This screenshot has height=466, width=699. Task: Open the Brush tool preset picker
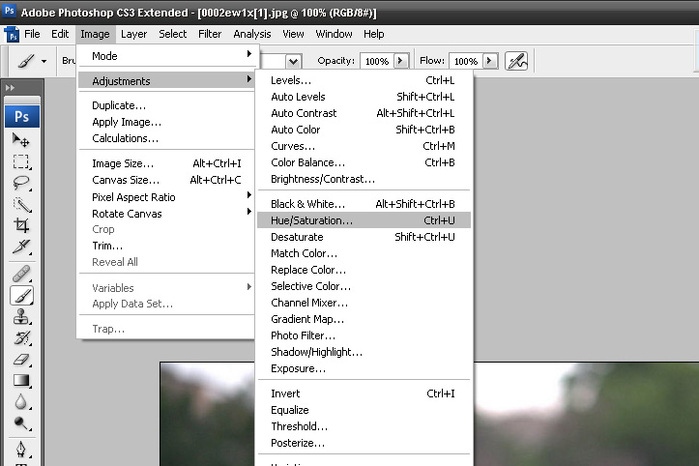tap(32, 61)
